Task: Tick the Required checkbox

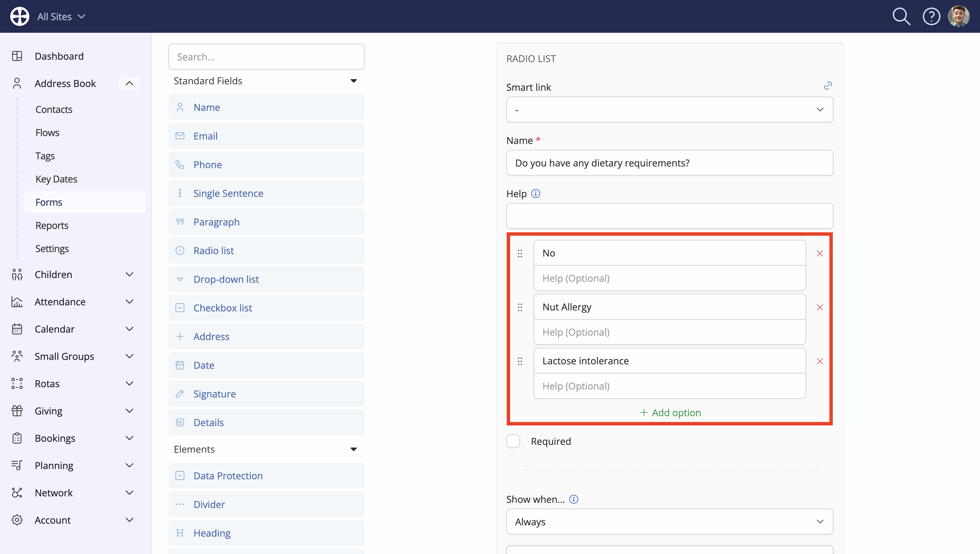Action: pos(513,441)
